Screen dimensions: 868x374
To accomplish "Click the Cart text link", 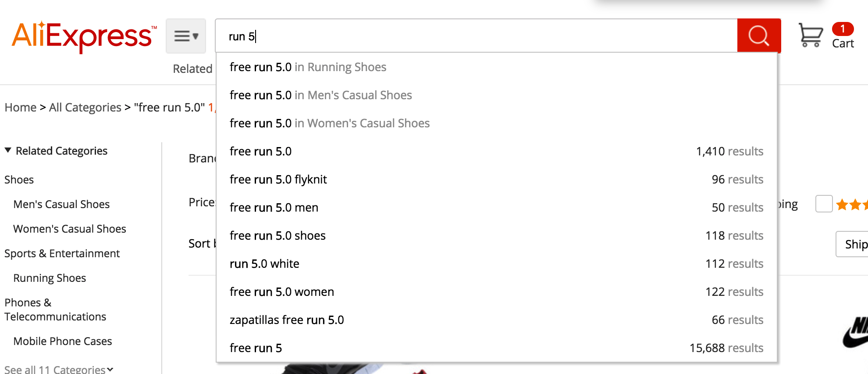I will (x=843, y=43).
